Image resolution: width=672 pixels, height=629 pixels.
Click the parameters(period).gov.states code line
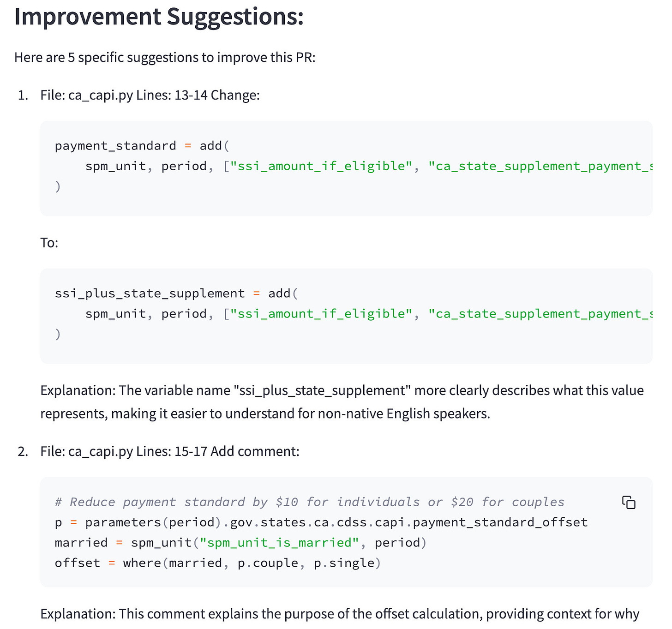click(x=321, y=522)
